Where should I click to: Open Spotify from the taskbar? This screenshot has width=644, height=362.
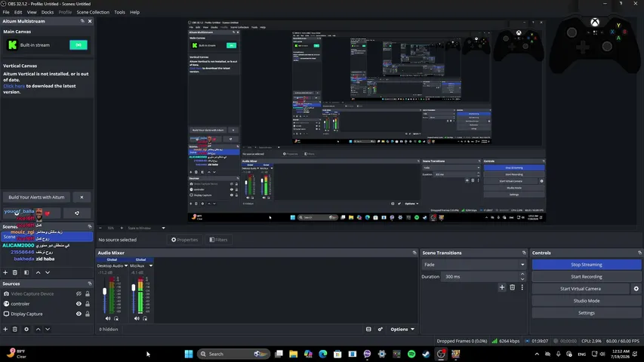[x=411, y=354]
